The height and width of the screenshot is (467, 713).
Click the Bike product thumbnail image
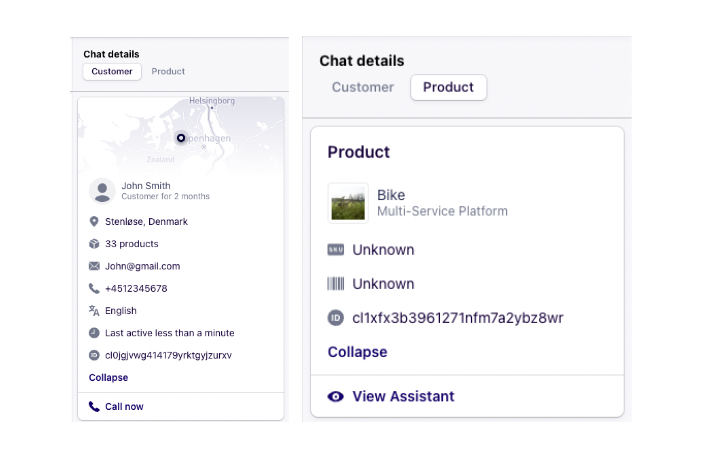pos(348,202)
